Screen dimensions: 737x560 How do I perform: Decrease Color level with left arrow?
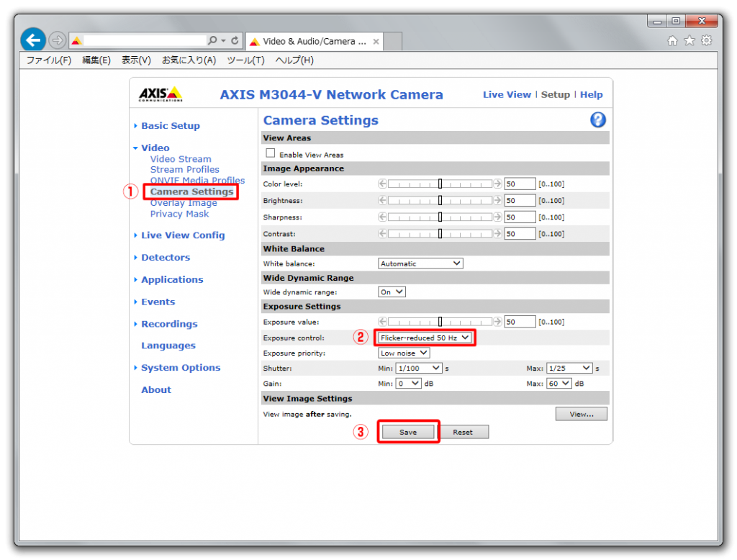(382, 184)
